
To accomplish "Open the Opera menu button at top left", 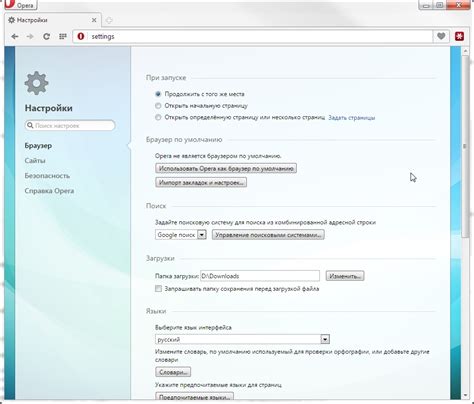I will click(20, 5).
